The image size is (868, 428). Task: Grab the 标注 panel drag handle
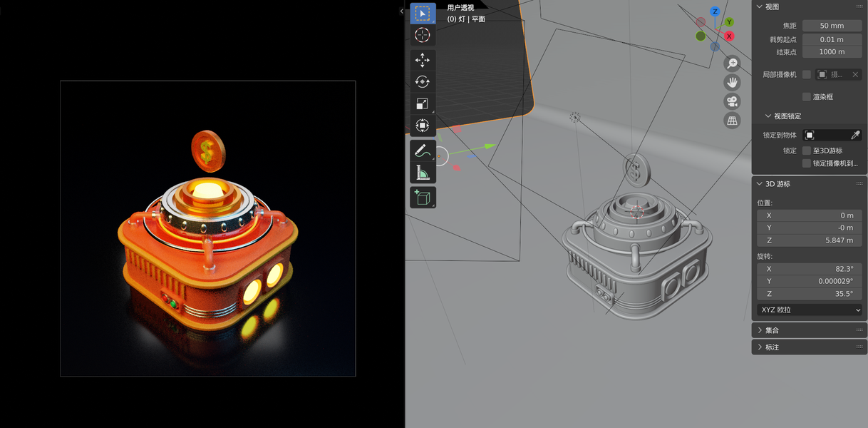(859, 347)
